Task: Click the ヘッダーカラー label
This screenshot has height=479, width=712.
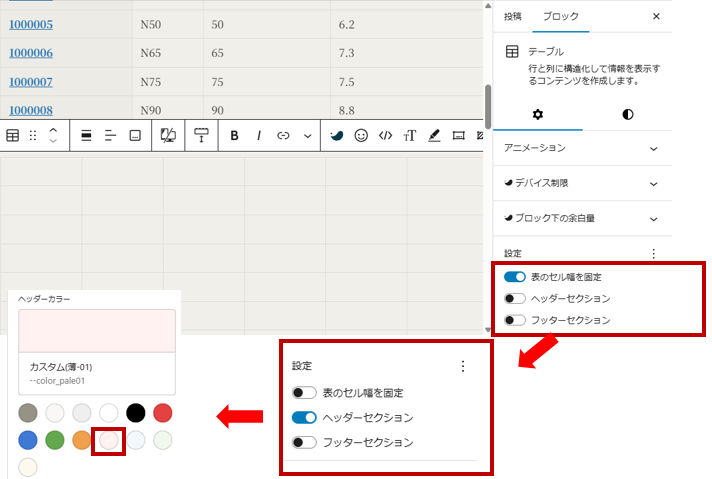Action: coord(44,299)
